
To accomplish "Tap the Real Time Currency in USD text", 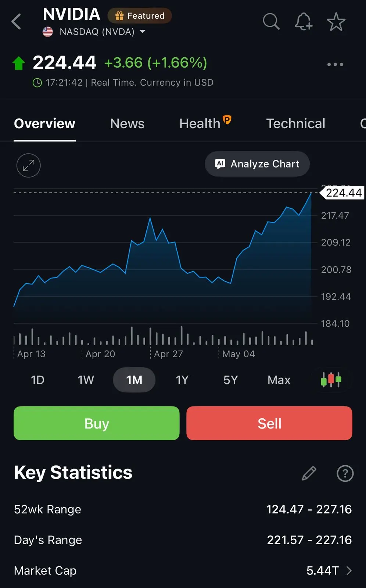I will coord(152,83).
